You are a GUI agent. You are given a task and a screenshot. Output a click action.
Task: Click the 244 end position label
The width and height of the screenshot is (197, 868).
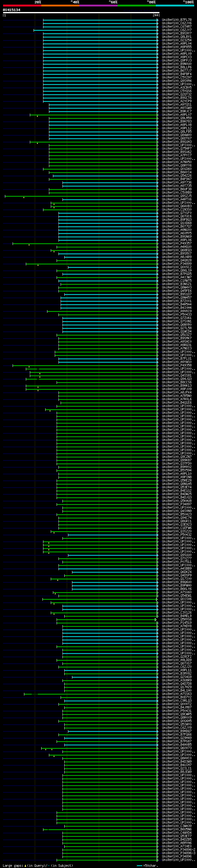pyautogui.click(x=155, y=15)
